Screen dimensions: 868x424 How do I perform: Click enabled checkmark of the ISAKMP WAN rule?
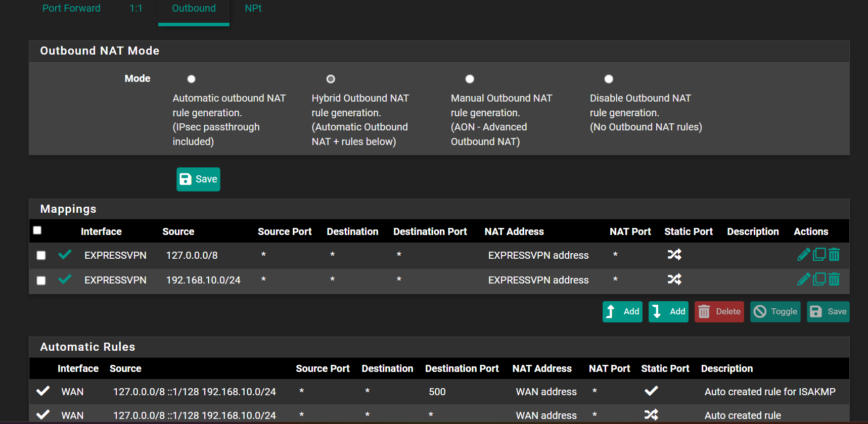(x=43, y=391)
